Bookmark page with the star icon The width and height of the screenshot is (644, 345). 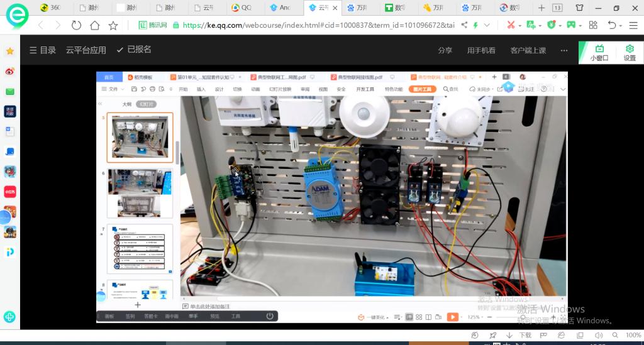click(113, 26)
